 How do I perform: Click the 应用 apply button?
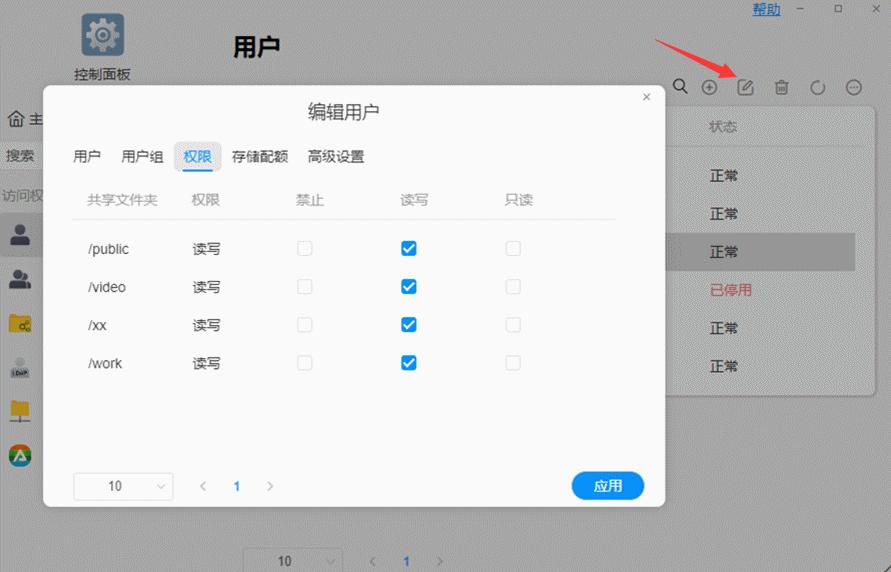(607, 486)
